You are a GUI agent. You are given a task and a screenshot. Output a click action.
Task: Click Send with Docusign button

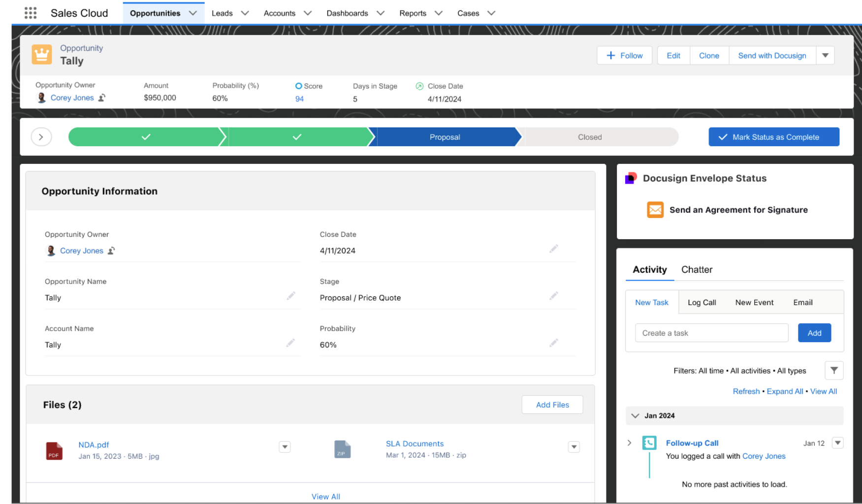point(772,56)
